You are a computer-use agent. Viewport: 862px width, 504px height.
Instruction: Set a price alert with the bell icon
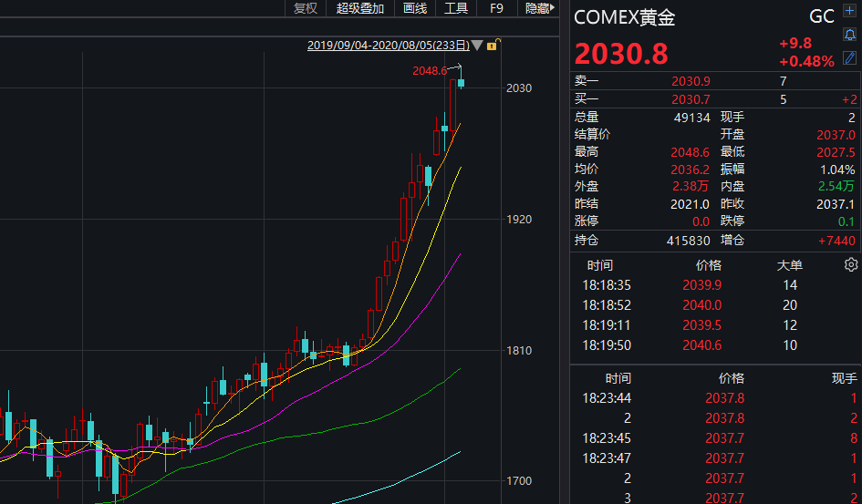(849, 35)
